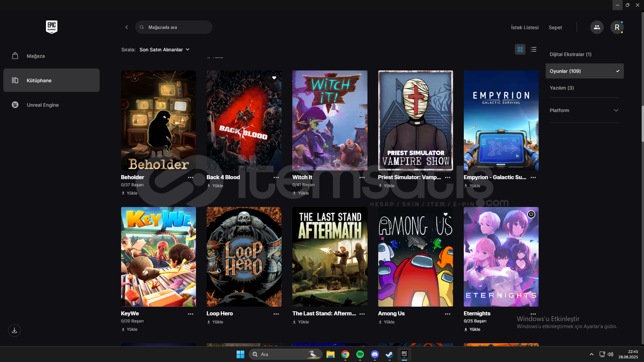Go back with the left chevron arrow

127,27
